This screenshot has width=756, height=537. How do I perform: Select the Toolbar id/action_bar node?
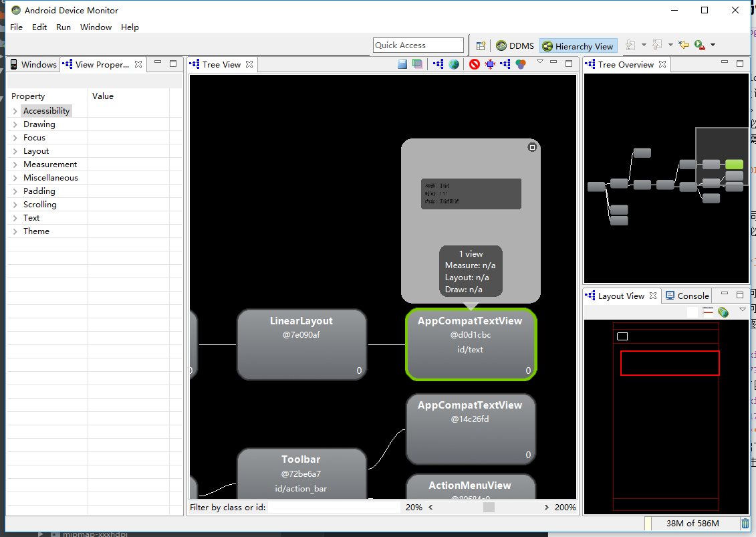302,473
